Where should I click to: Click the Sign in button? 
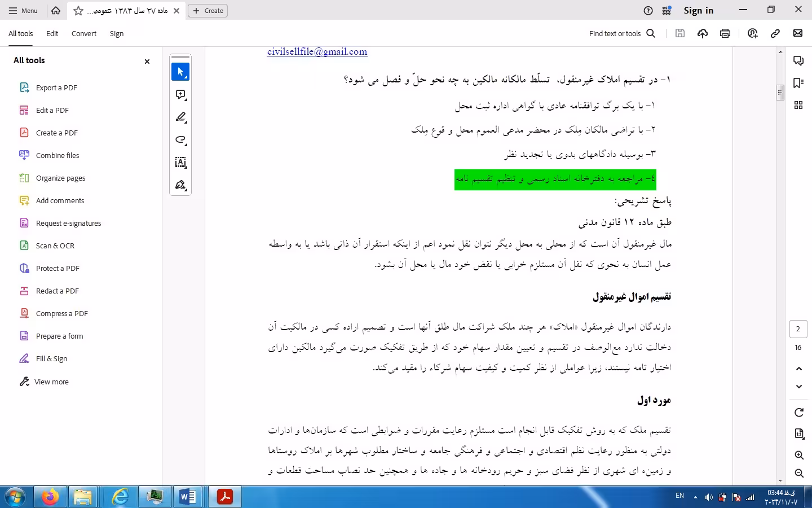click(x=698, y=11)
